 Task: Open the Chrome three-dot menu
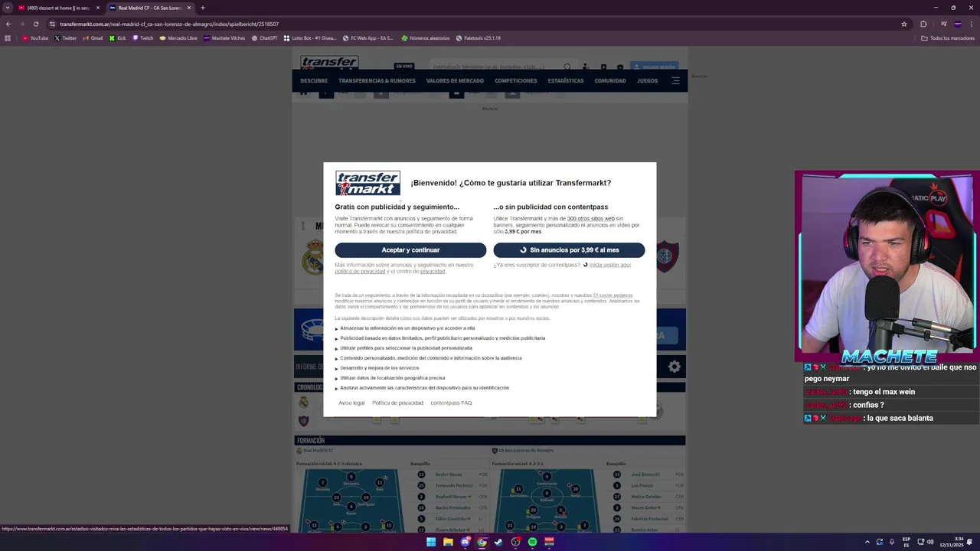pos(972,24)
